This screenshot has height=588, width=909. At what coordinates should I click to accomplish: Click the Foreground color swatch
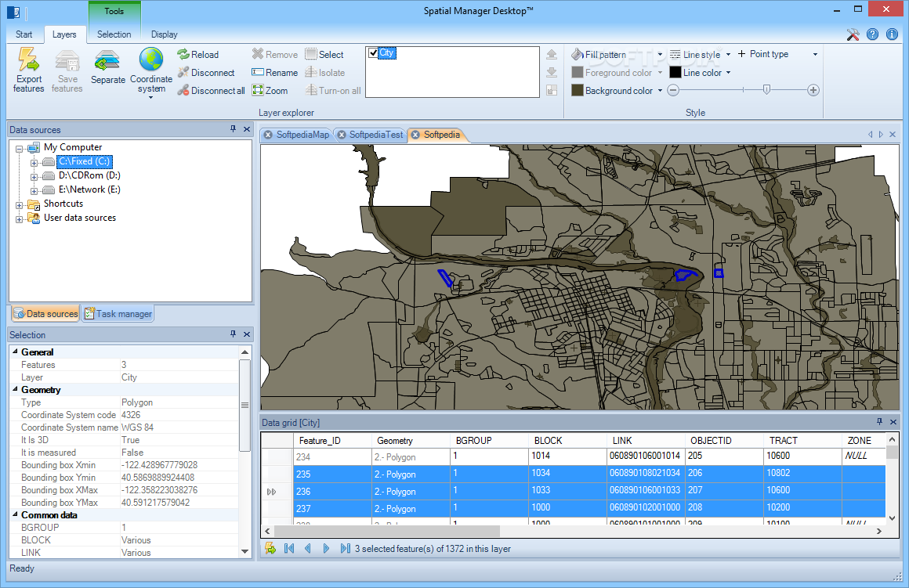pyautogui.click(x=578, y=72)
